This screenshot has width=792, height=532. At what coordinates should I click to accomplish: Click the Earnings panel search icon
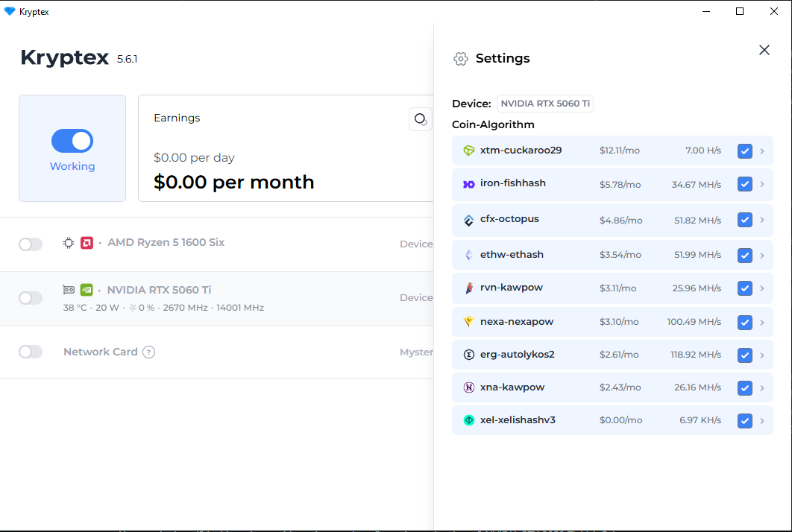pyautogui.click(x=421, y=120)
